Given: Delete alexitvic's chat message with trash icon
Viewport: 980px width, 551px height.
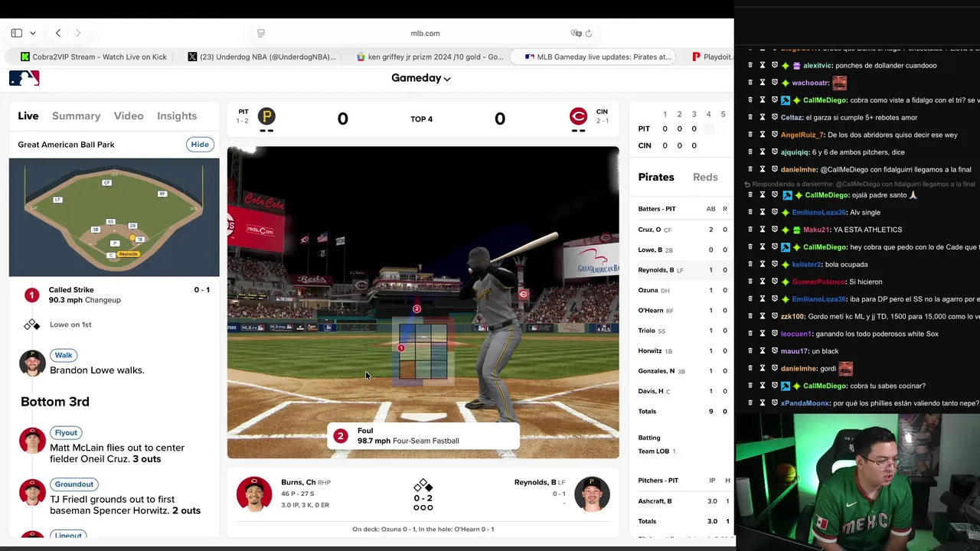Looking at the screenshot, I should click(x=750, y=65).
